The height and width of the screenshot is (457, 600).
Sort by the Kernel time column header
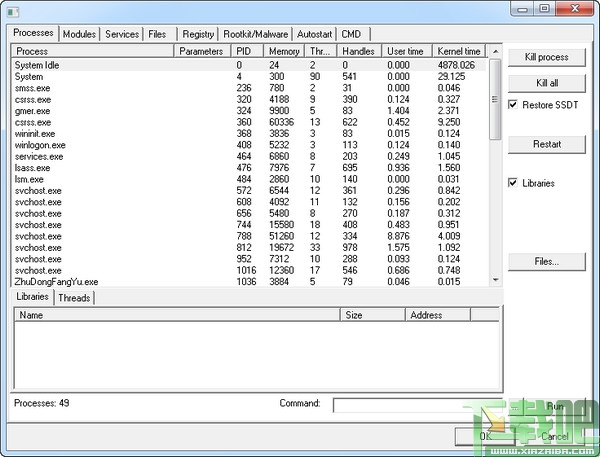[458, 51]
